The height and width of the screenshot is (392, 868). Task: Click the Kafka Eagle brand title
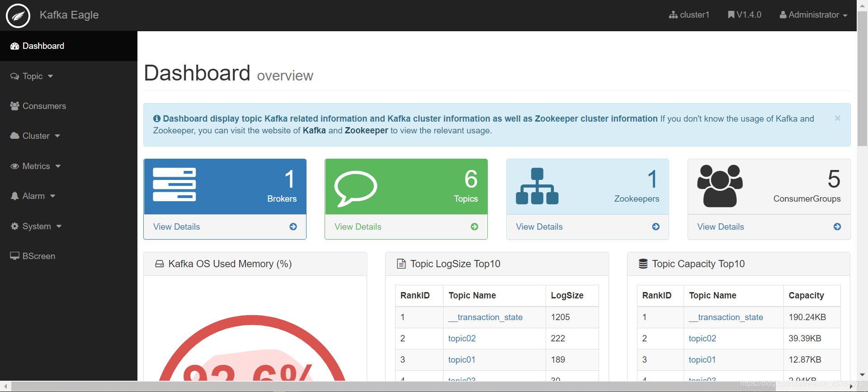coord(69,15)
